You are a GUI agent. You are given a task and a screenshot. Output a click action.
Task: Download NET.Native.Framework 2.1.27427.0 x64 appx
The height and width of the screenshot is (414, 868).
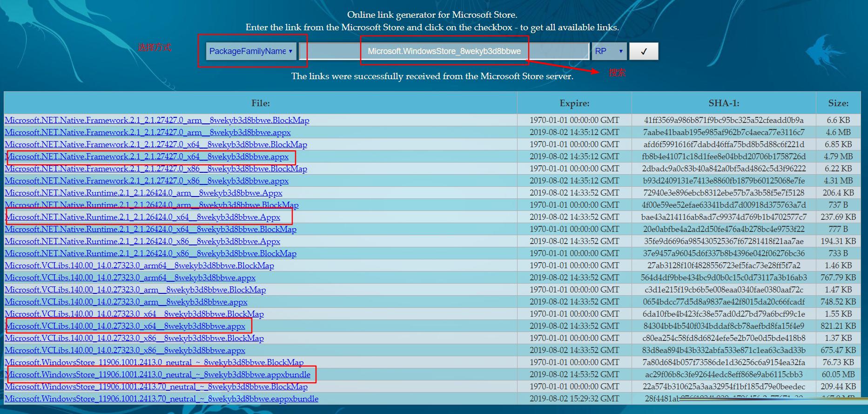click(x=147, y=156)
